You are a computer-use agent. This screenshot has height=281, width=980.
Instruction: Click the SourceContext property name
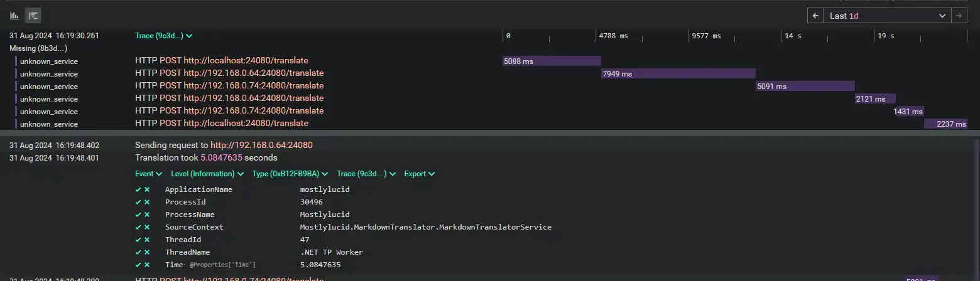point(194,227)
